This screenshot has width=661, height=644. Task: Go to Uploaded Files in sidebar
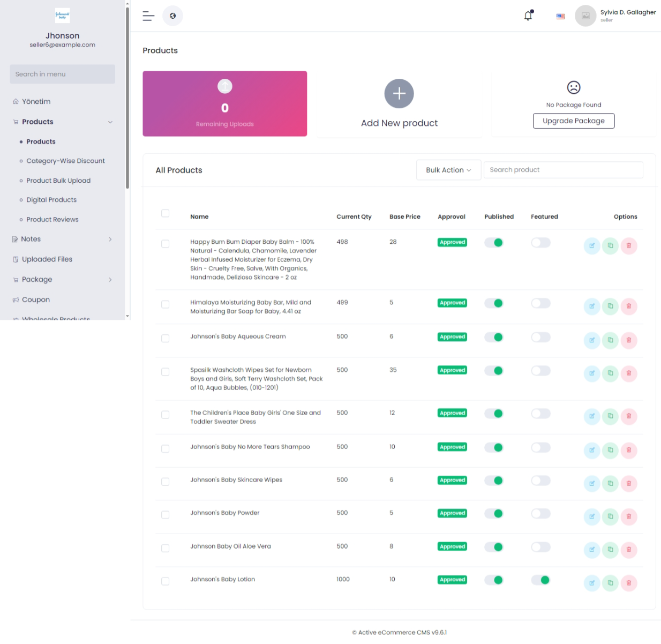tap(47, 259)
